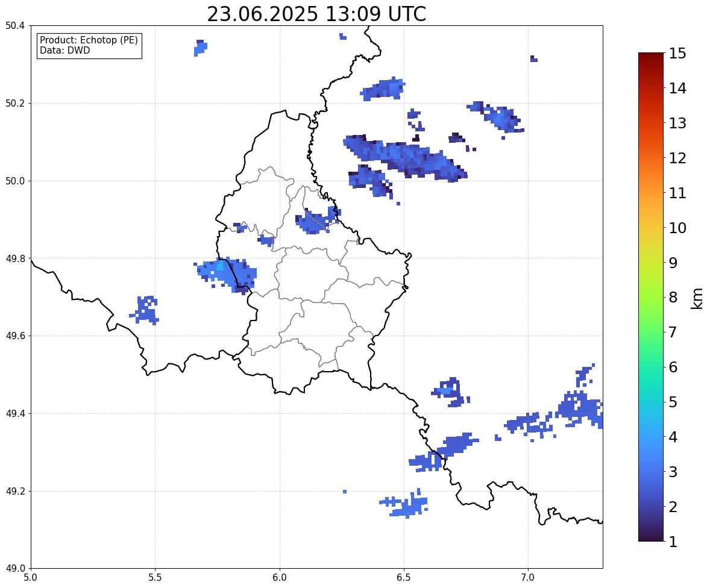Click y-axis label '49.2'
Viewport: 710px width, 588px height.
[x=15, y=491]
